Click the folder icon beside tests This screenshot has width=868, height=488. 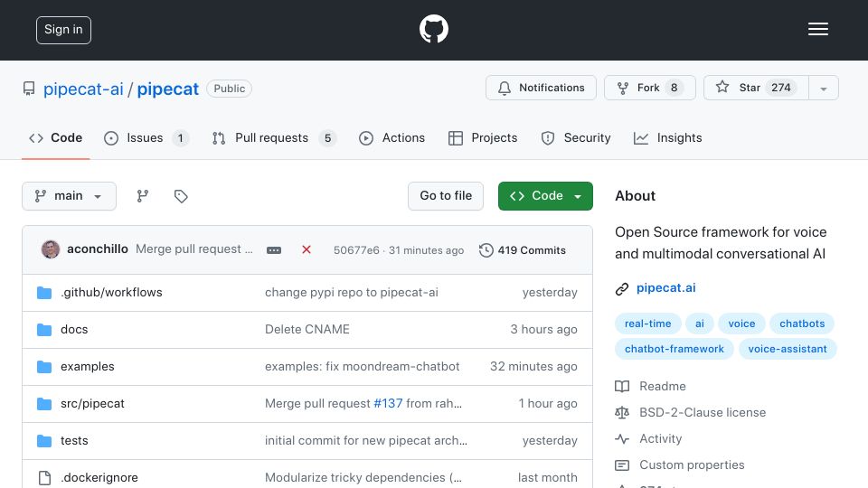[x=44, y=441]
